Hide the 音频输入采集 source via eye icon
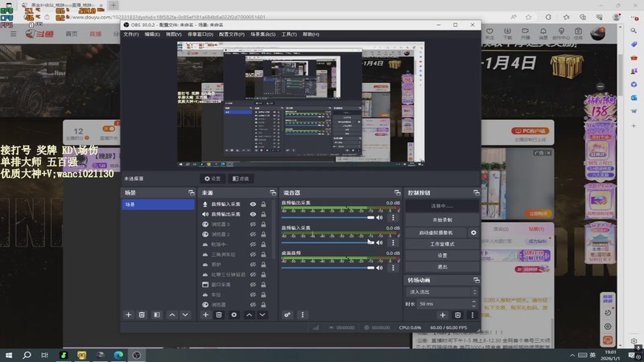Screen dimensions: 644x362 click(x=253, y=204)
